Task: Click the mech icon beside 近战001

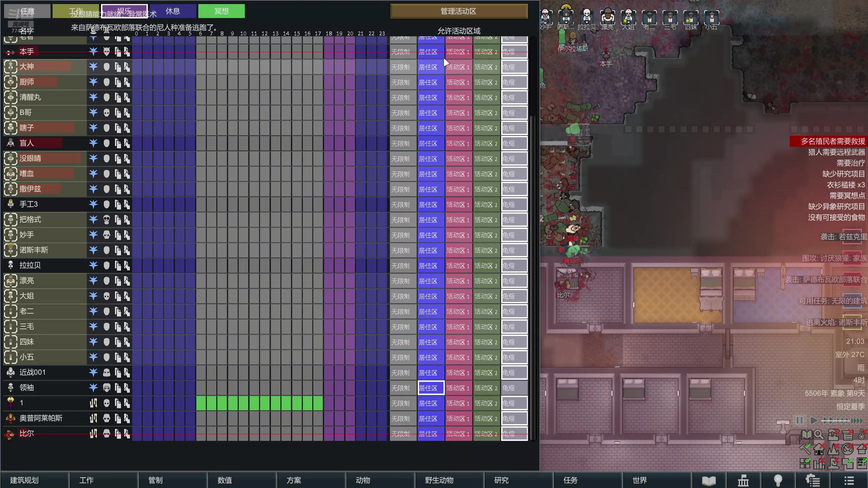Action: click(x=11, y=372)
